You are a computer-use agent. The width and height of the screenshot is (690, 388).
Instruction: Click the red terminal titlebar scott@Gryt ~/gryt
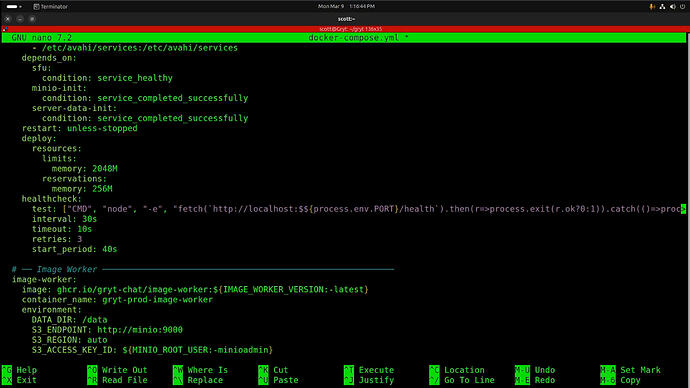pyautogui.click(x=351, y=29)
